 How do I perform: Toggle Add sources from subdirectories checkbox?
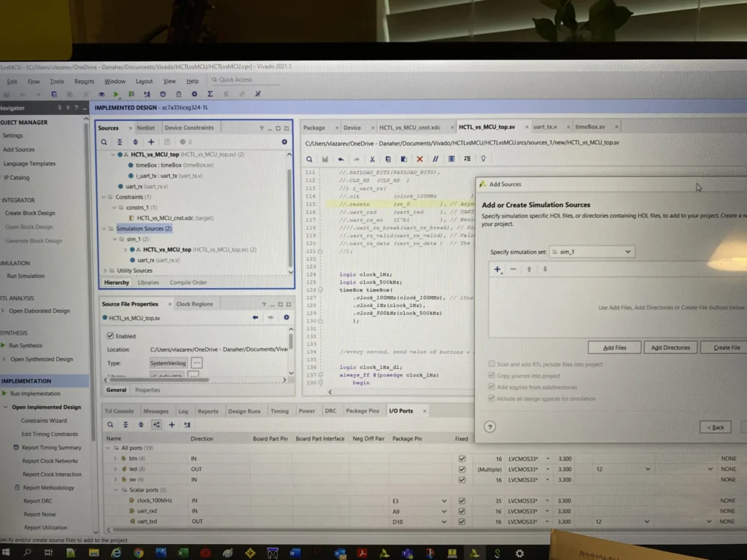pos(491,386)
